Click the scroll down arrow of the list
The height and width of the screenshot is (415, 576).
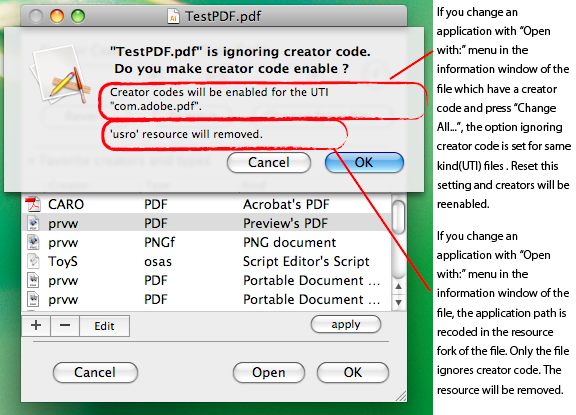pyautogui.click(x=399, y=302)
